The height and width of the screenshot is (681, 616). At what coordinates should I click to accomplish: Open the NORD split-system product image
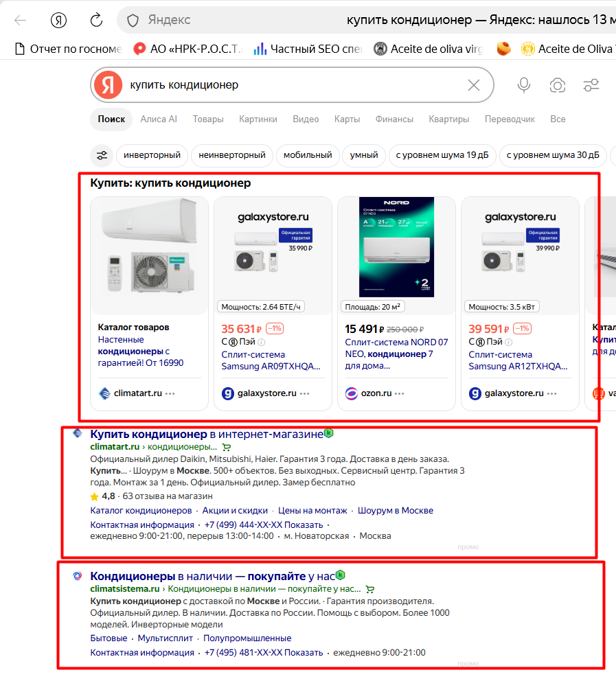pos(396,247)
